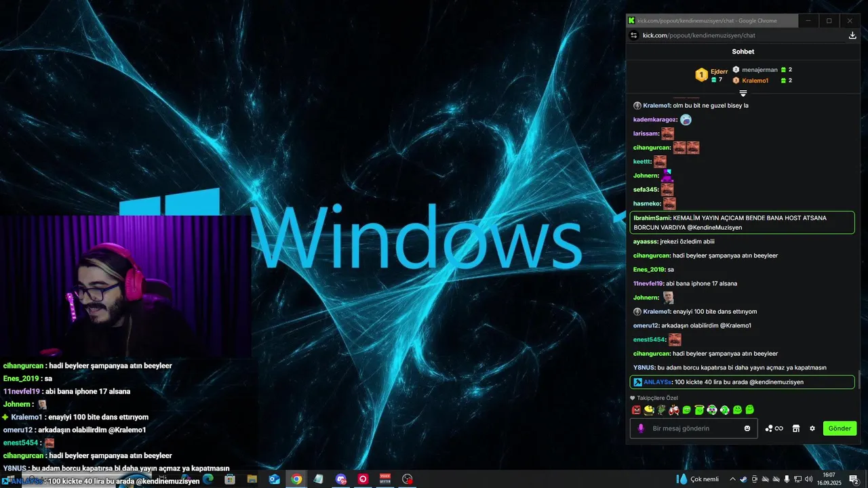Switch to Google Chrome on taskbar
Screen dimensions: 868x488
tap(296, 479)
